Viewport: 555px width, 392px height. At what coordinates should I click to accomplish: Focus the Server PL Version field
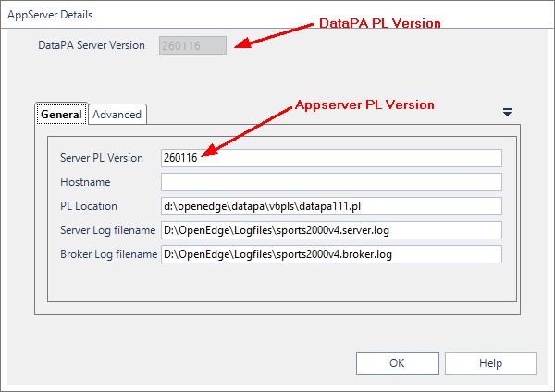pos(331,158)
